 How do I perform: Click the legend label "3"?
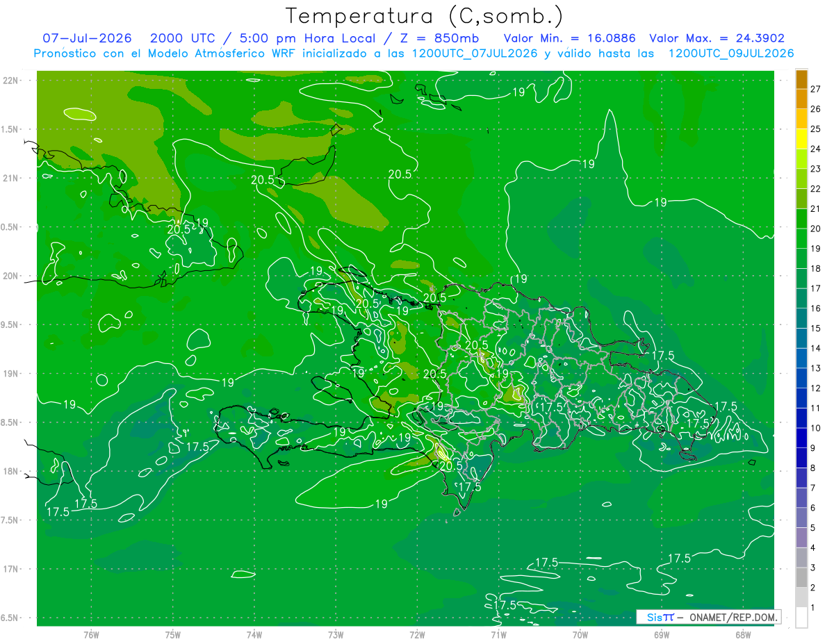pos(813,568)
